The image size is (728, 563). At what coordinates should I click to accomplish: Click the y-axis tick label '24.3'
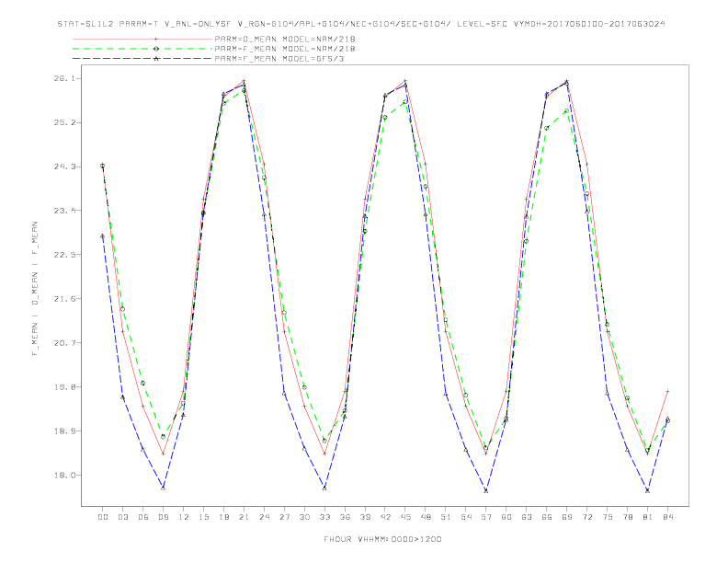[x=63, y=167]
